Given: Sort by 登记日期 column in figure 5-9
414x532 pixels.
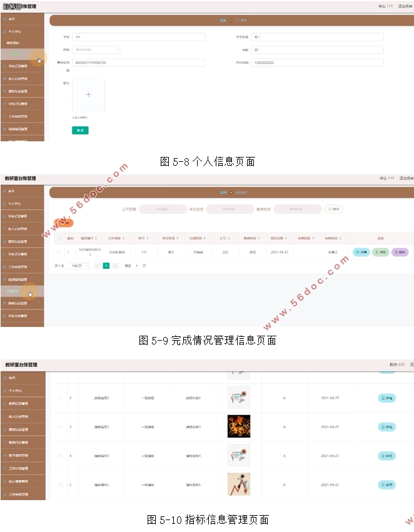Looking at the screenshot, I should pos(286,239).
